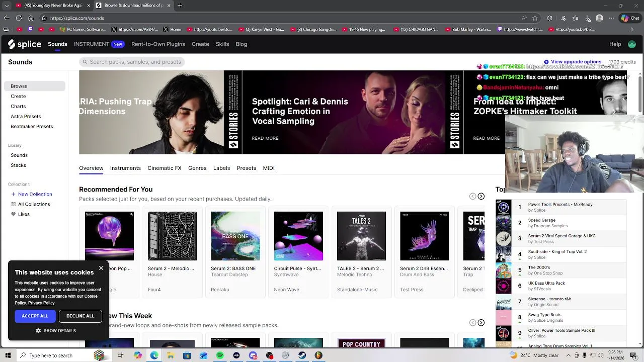Open the tab search dropdown arrow
This screenshot has height=362, width=644.
click(x=6, y=6)
